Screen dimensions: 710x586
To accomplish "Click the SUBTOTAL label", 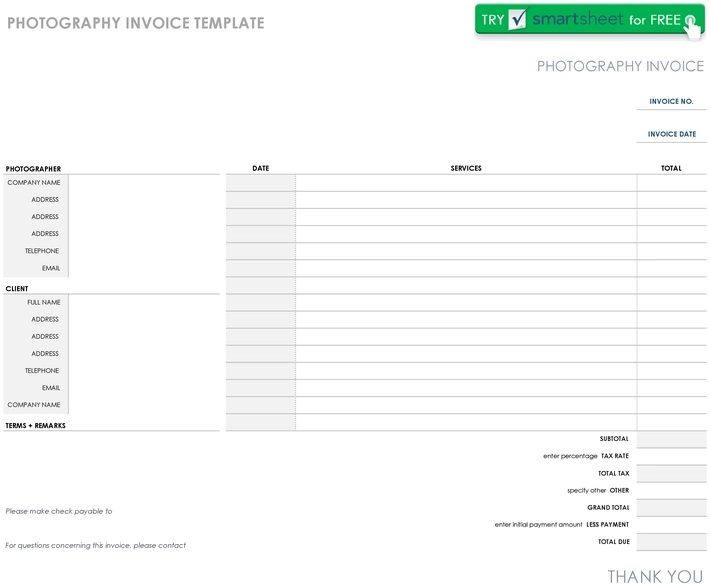I will point(614,439).
